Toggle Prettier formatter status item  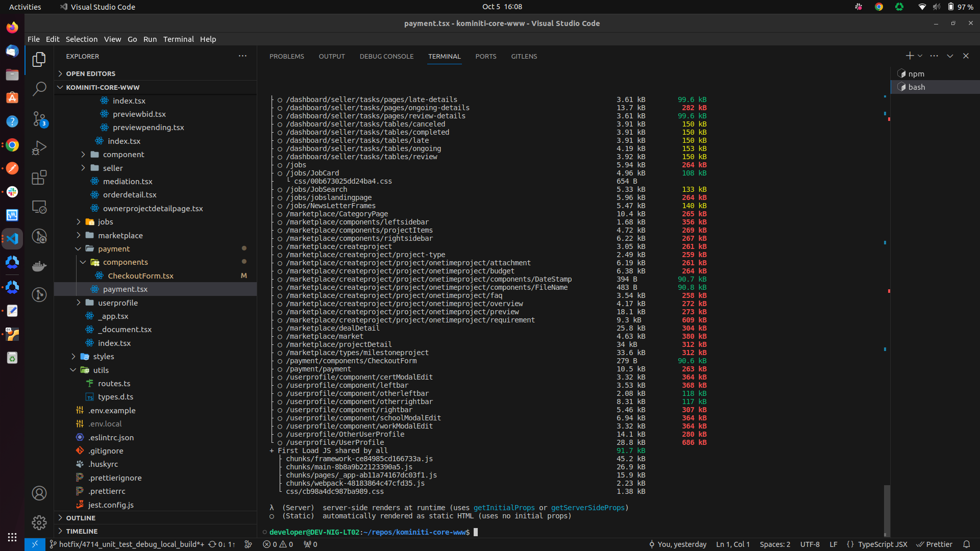935,544
